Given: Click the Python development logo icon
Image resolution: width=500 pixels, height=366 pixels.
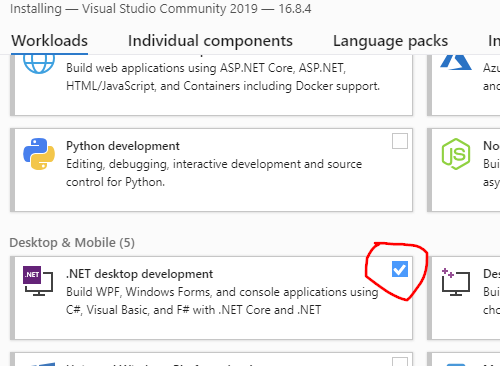Looking at the screenshot, I should (x=39, y=154).
